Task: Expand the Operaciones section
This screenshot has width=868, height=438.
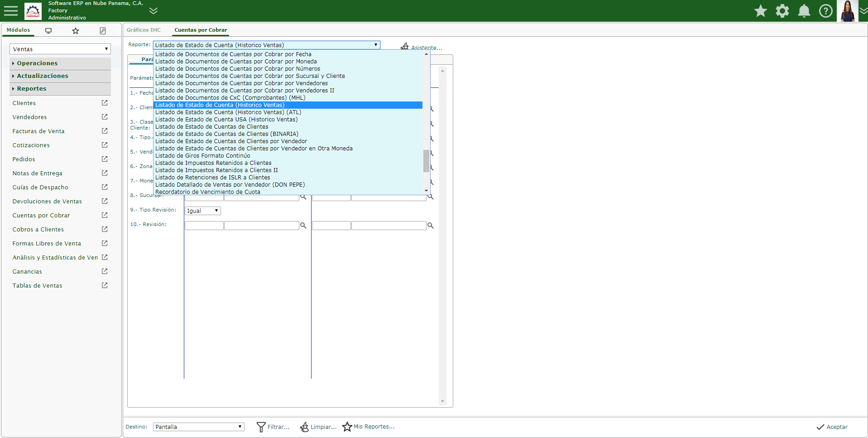Action: click(37, 63)
